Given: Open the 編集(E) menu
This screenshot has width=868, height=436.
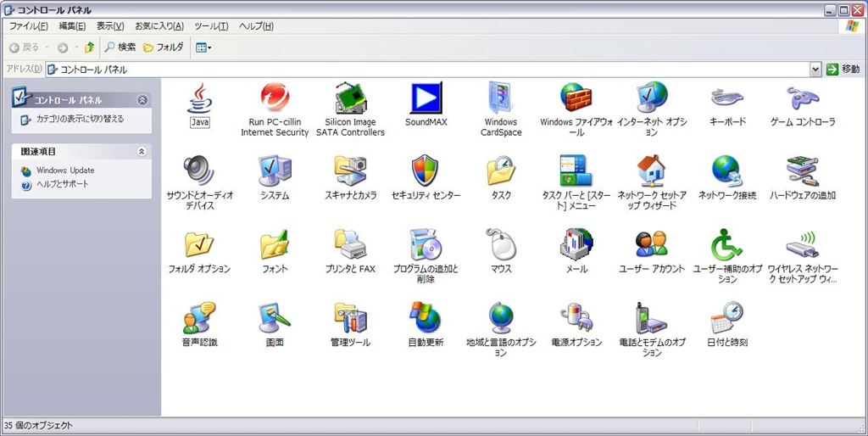Looking at the screenshot, I should pyautogui.click(x=72, y=26).
